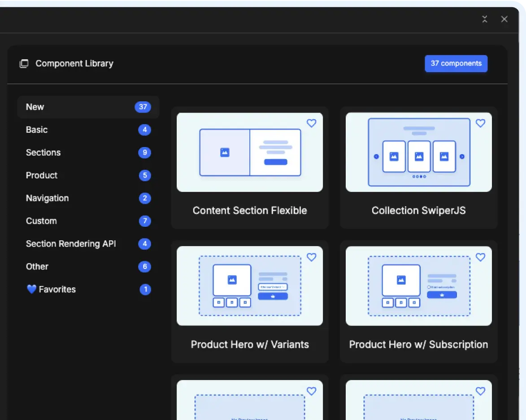
Task: Select the Basic category
Action: tap(88, 130)
